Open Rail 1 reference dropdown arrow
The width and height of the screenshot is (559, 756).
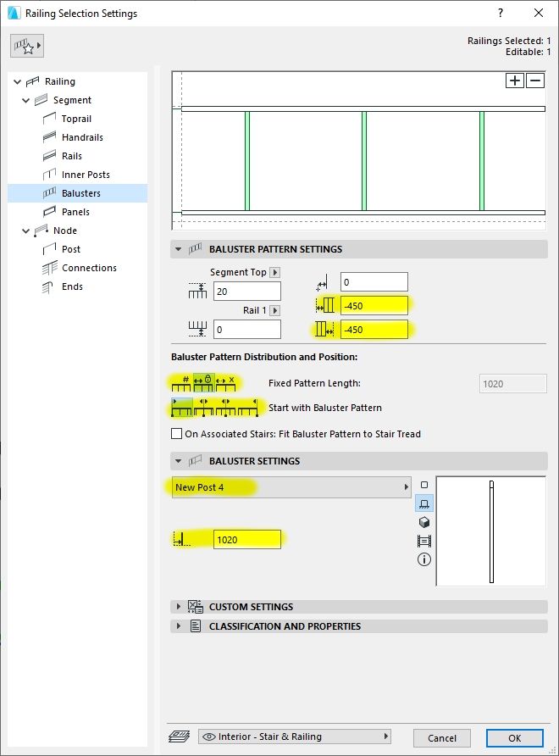[x=274, y=310]
